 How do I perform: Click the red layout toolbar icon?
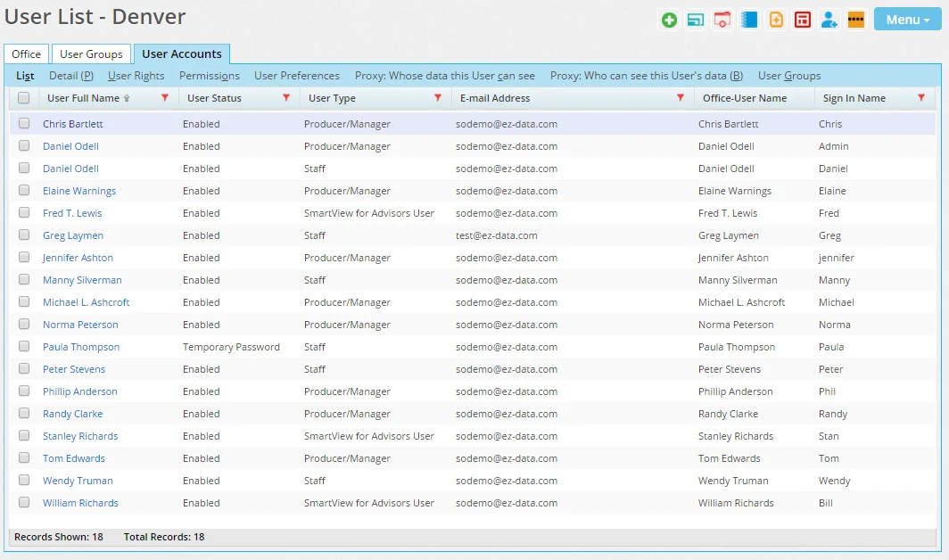pos(803,20)
